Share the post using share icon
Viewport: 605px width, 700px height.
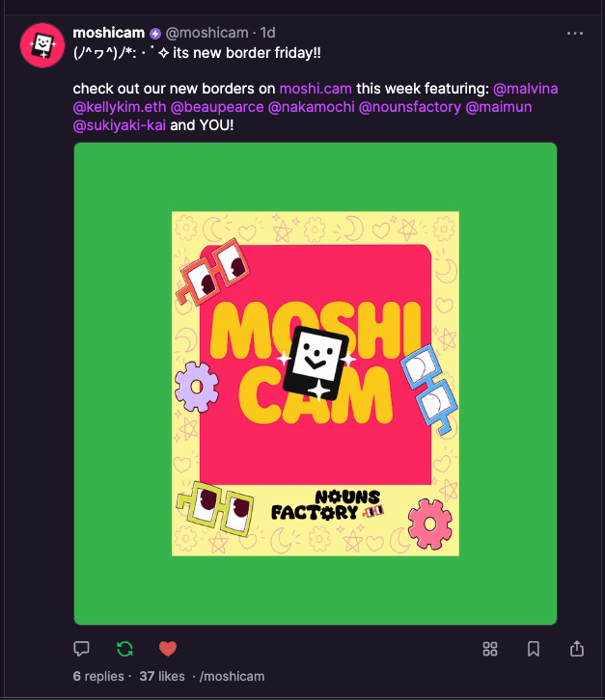tap(577, 649)
